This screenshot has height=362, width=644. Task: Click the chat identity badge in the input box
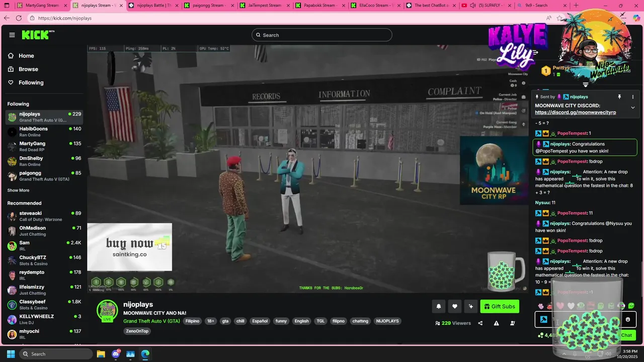pos(544,319)
